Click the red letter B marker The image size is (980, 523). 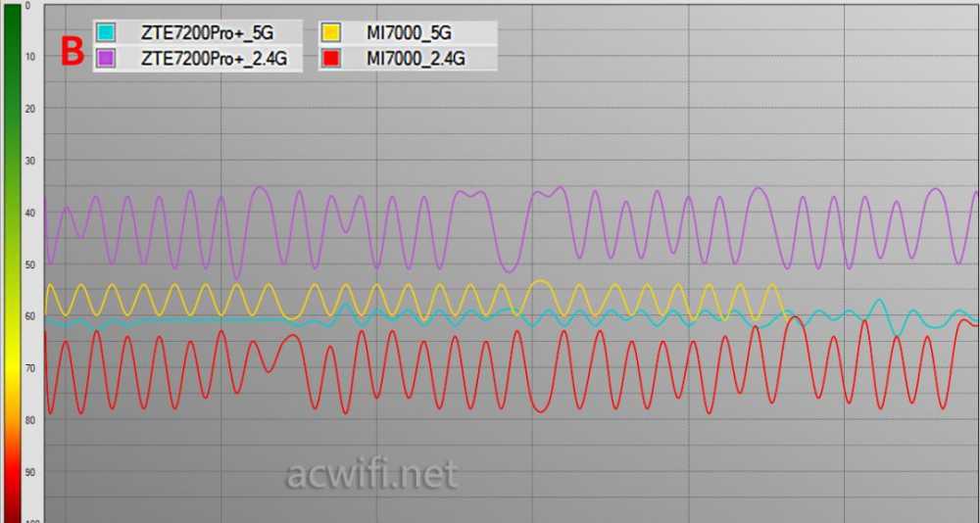pos(73,51)
